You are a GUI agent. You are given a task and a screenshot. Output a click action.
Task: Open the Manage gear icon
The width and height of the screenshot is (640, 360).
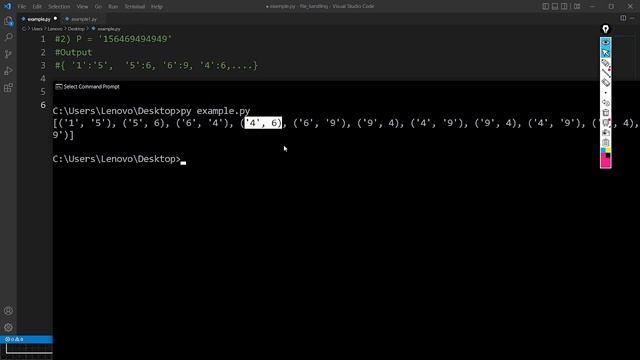point(8,327)
